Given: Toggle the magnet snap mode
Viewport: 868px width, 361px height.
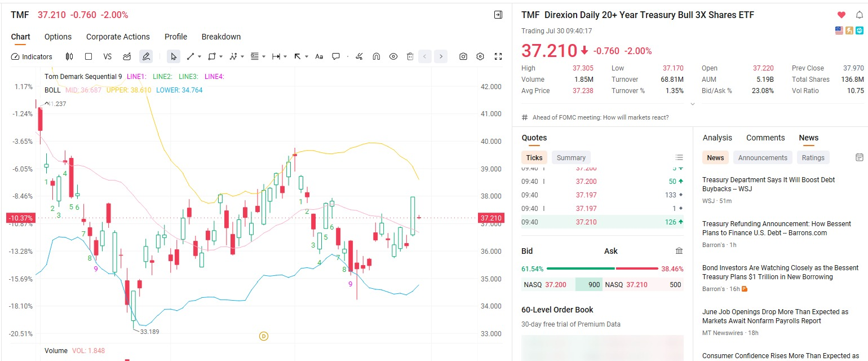Looking at the screenshot, I should 377,56.
